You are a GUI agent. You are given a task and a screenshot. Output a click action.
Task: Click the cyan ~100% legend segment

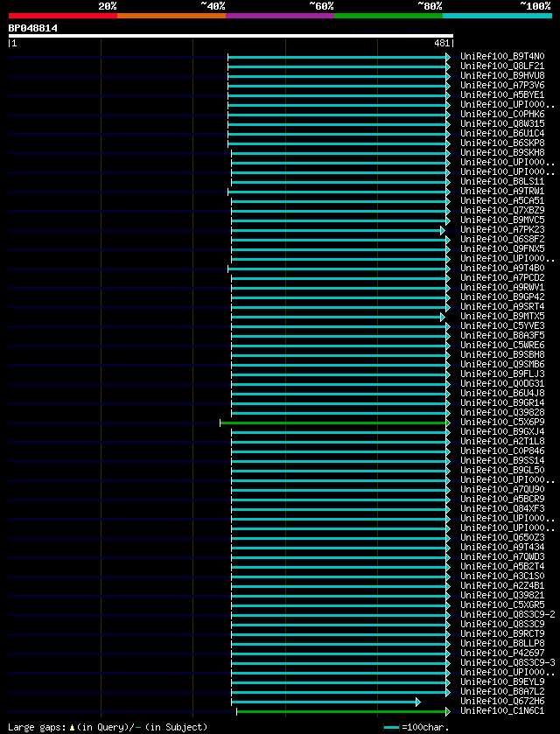coord(497,16)
